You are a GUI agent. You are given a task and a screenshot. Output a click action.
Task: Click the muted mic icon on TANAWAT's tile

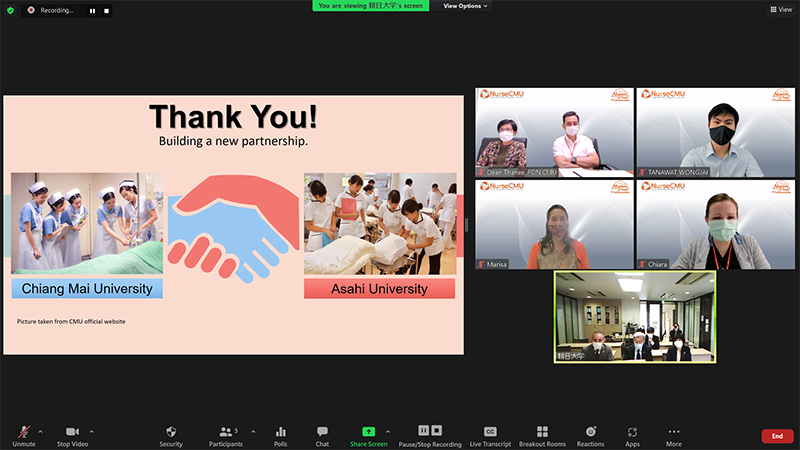[642, 172]
